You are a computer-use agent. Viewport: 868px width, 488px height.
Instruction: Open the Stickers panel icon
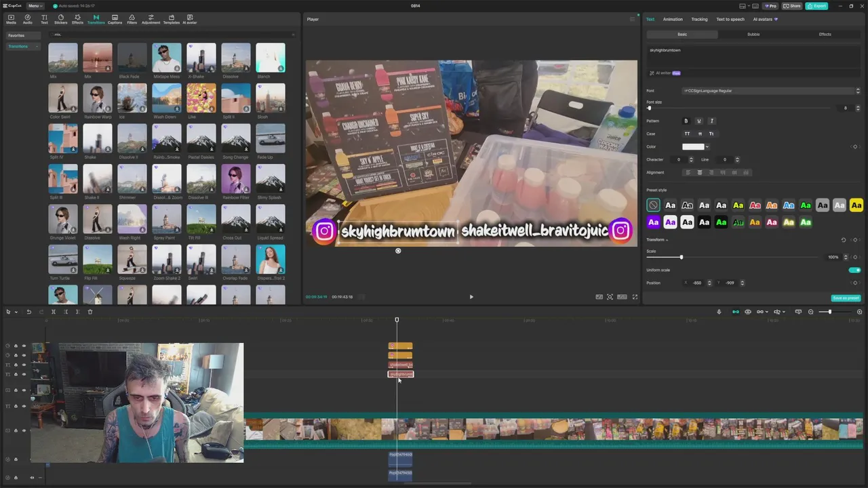pos(61,19)
